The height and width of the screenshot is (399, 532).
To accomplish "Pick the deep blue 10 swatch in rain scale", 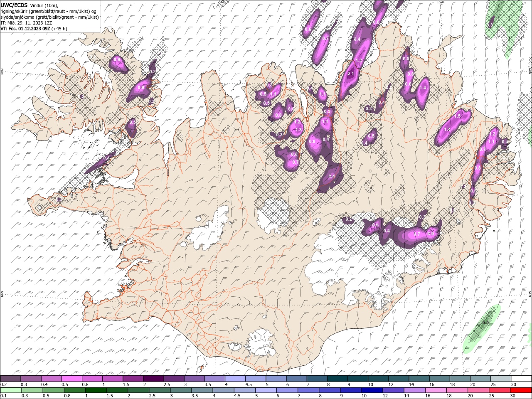I will (372, 390).
